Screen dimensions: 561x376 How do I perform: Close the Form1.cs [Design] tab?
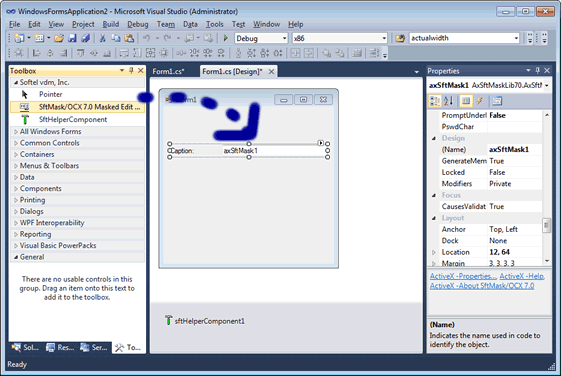[x=272, y=72]
